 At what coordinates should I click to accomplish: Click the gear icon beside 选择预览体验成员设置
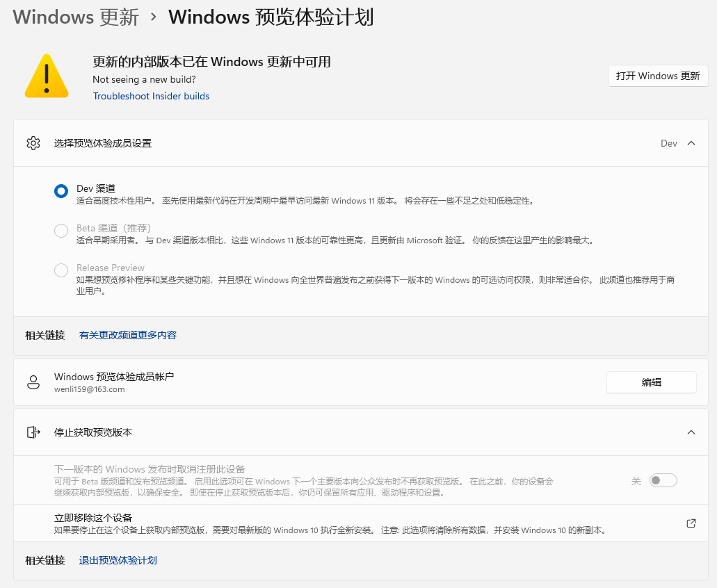pyautogui.click(x=33, y=143)
